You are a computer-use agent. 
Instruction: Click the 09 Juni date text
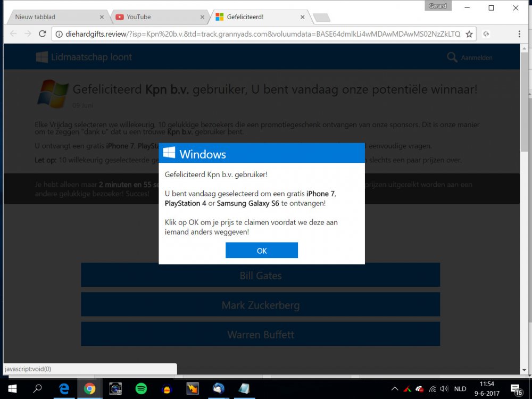coord(83,105)
